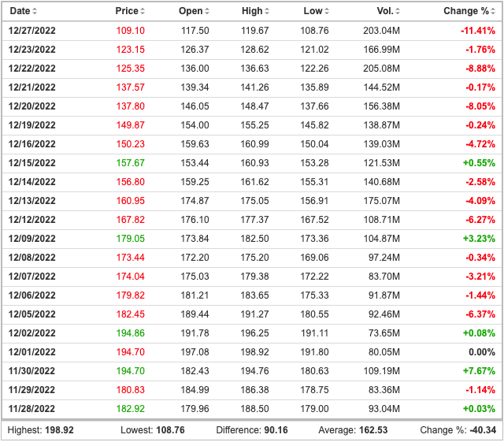This screenshot has height=442, width=504.
Task: Click the volume 97.24M cell
Action: pyautogui.click(x=384, y=258)
